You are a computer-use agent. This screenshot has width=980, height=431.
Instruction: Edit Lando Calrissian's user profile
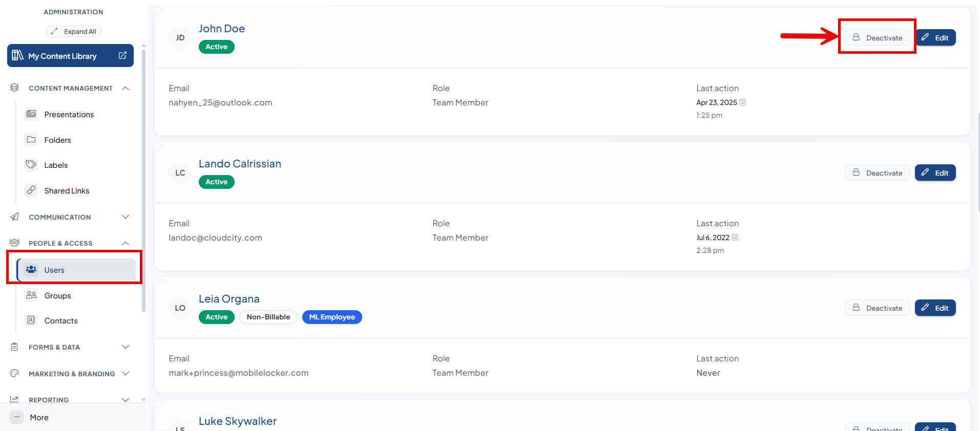coord(935,173)
